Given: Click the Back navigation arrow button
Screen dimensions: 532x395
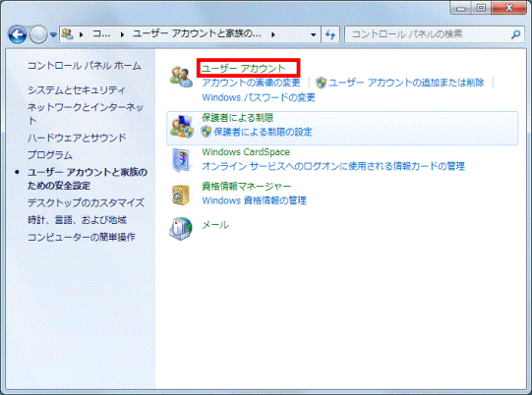Looking at the screenshot, I should [18, 34].
